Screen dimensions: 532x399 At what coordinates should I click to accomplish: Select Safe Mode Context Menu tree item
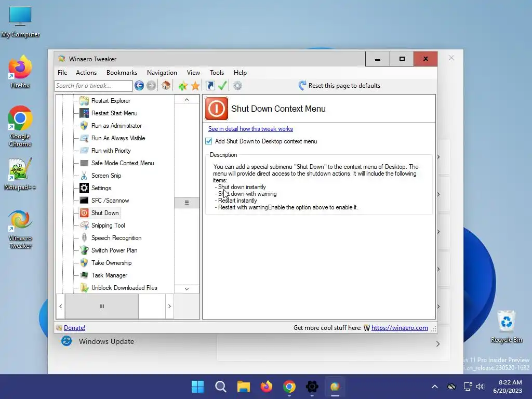coord(123,163)
